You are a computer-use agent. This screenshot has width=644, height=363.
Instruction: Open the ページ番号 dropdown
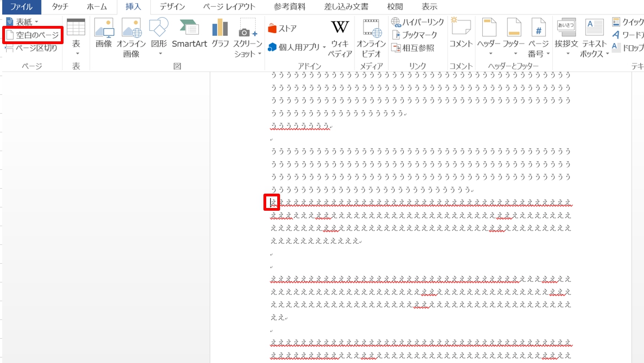[539, 37]
